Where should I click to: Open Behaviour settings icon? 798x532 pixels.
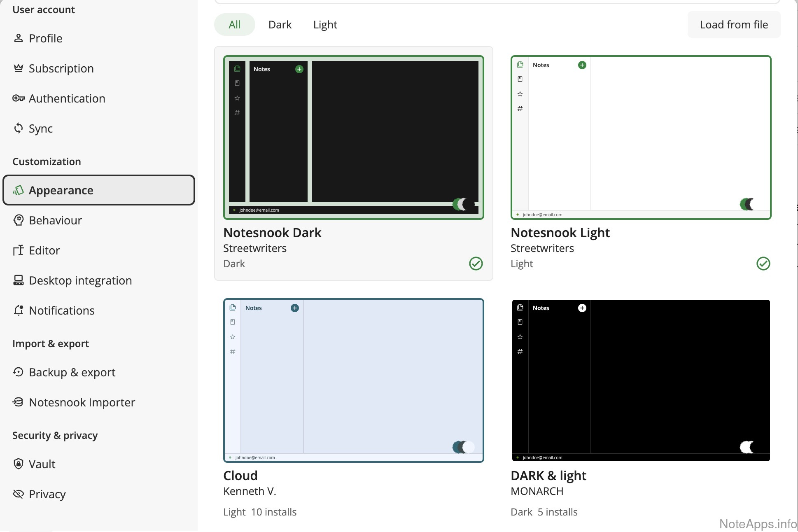[x=18, y=220]
